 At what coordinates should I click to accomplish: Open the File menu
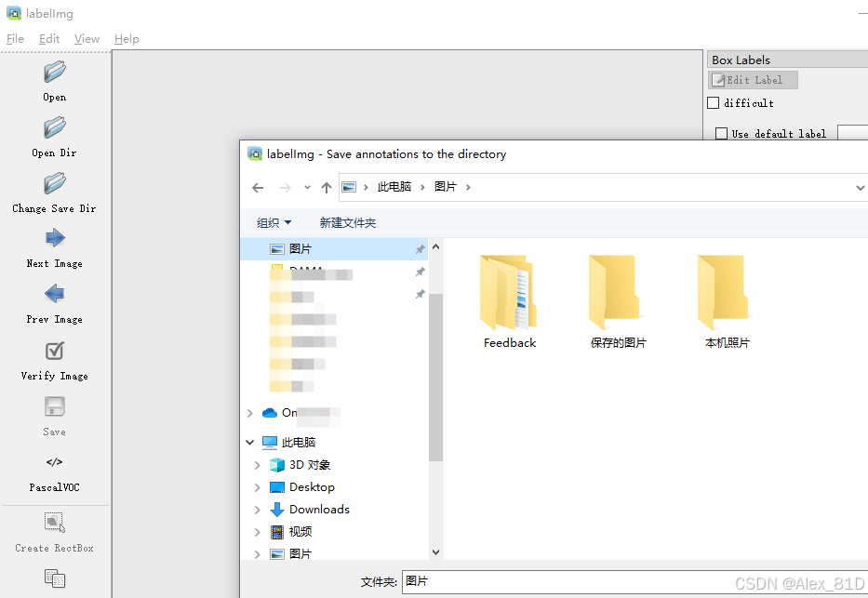coord(15,39)
